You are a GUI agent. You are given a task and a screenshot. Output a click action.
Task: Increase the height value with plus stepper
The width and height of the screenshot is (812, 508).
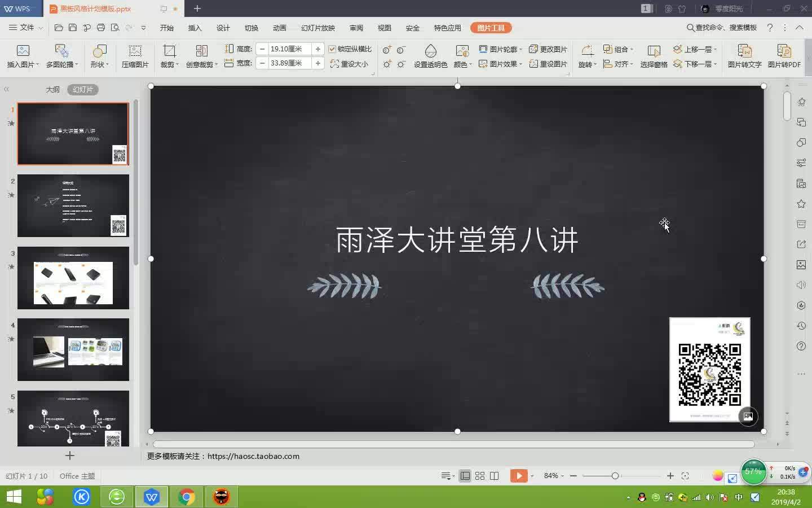coord(318,49)
